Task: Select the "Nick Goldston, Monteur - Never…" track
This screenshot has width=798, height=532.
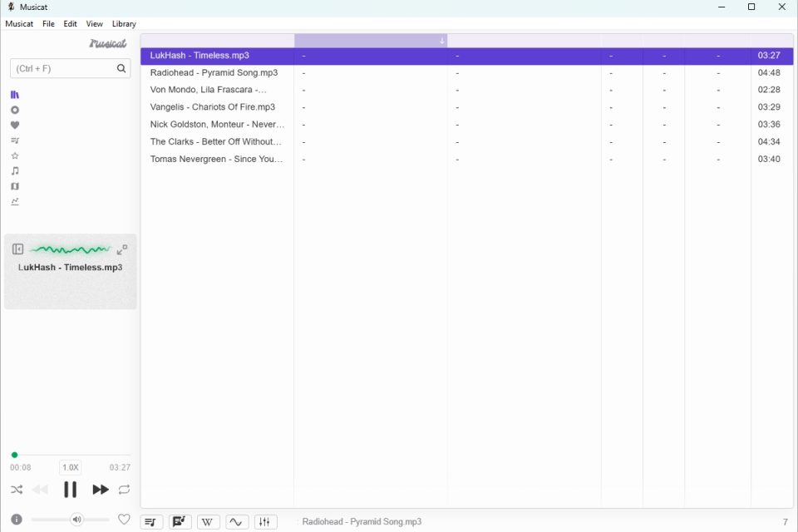Action: point(466,124)
